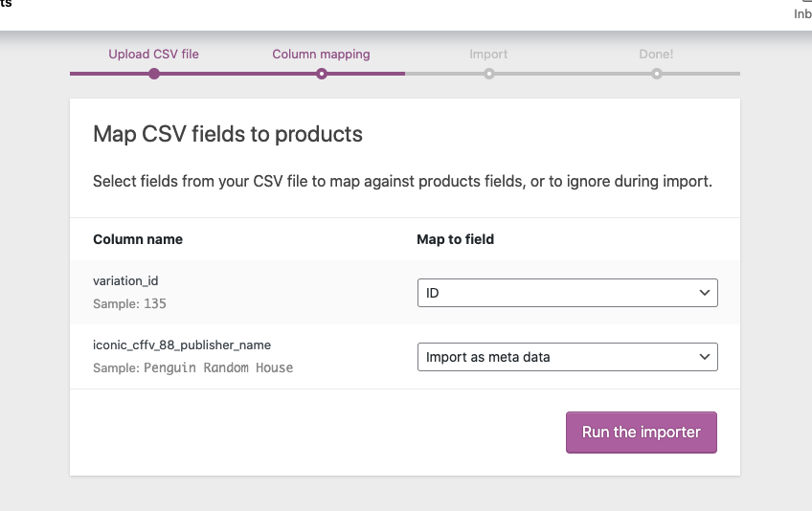The height and width of the screenshot is (511, 812).
Task: Select the Column mapping step label
Action: (x=322, y=55)
